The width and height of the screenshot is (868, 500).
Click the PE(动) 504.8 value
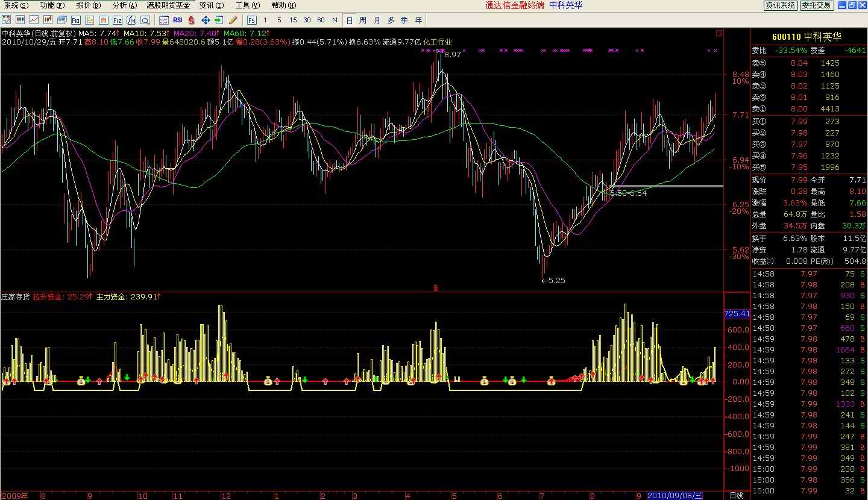pos(855,261)
